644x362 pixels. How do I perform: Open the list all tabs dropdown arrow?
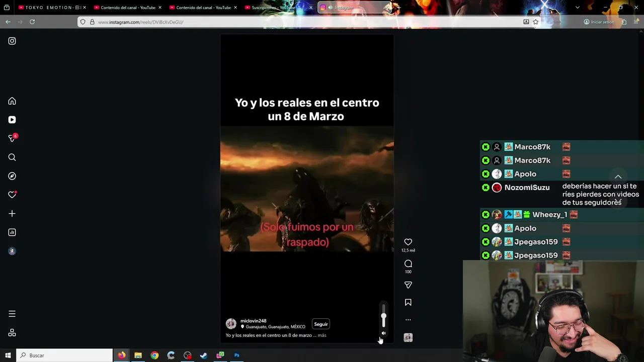577,8
